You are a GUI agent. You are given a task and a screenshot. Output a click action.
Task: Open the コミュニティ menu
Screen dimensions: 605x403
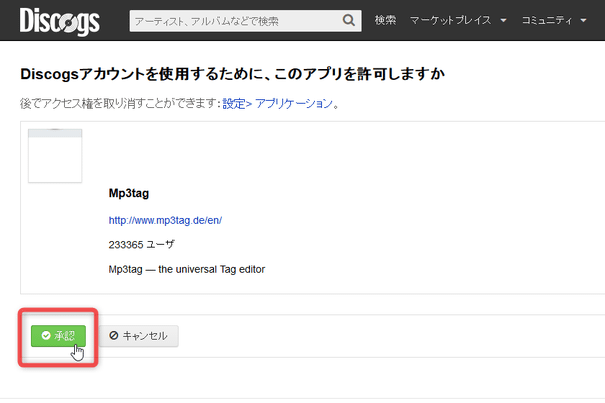[547, 20]
